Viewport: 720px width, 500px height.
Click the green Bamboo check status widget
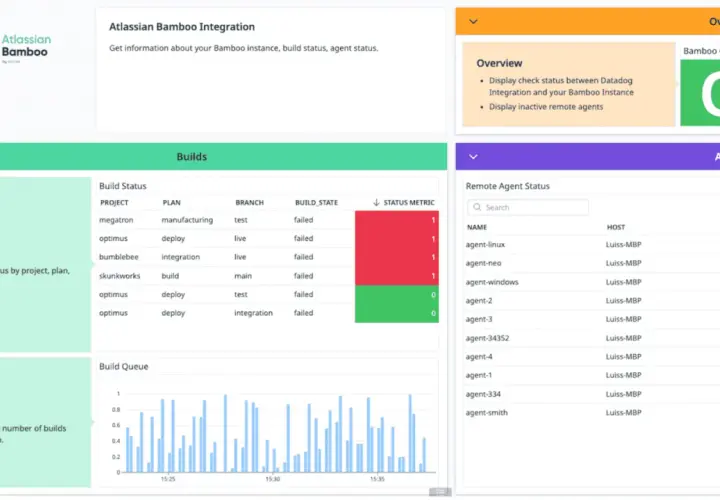(x=700, y=92)
